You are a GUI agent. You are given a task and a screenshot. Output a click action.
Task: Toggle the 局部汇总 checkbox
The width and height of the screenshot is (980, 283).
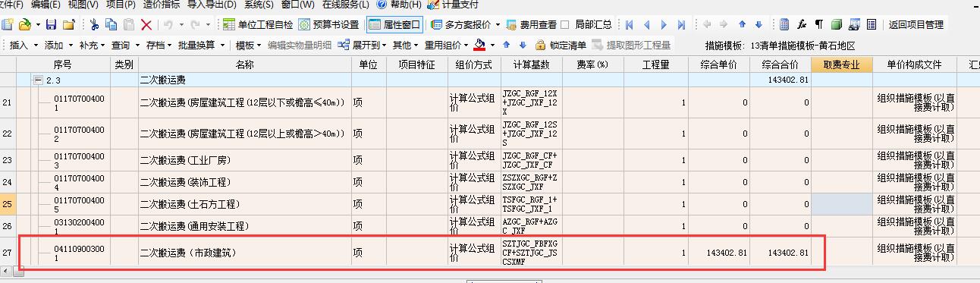pyautogui.click(x=565, y=25)
